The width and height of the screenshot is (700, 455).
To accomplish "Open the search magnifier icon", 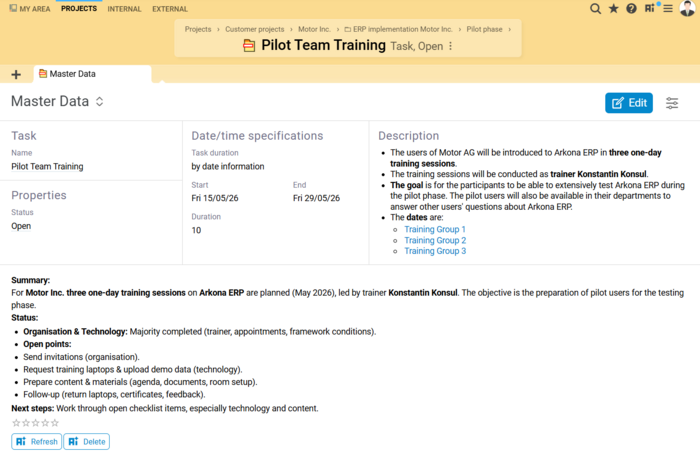I will 595,8.
